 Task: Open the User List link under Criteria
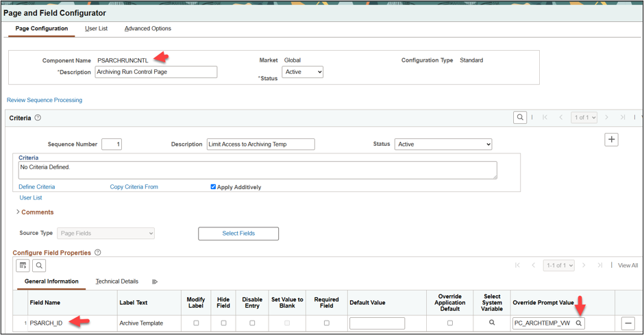coord(31,198)
